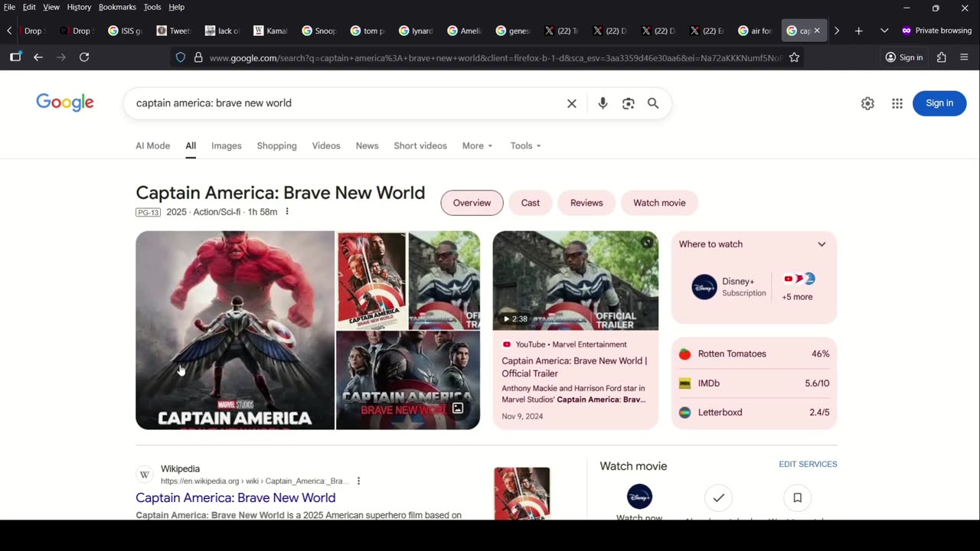Click EDIT SERVICES link

[x=808, y=465]
